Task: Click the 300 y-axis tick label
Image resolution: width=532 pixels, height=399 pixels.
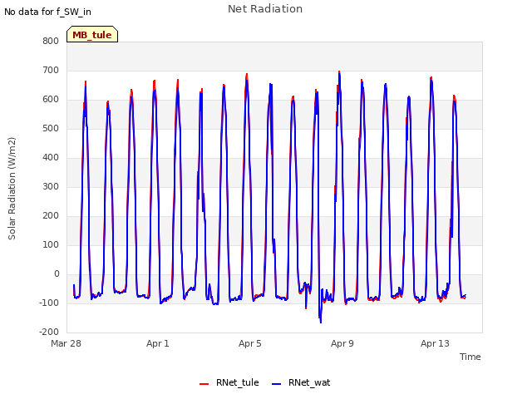Action: coord(51,186)
